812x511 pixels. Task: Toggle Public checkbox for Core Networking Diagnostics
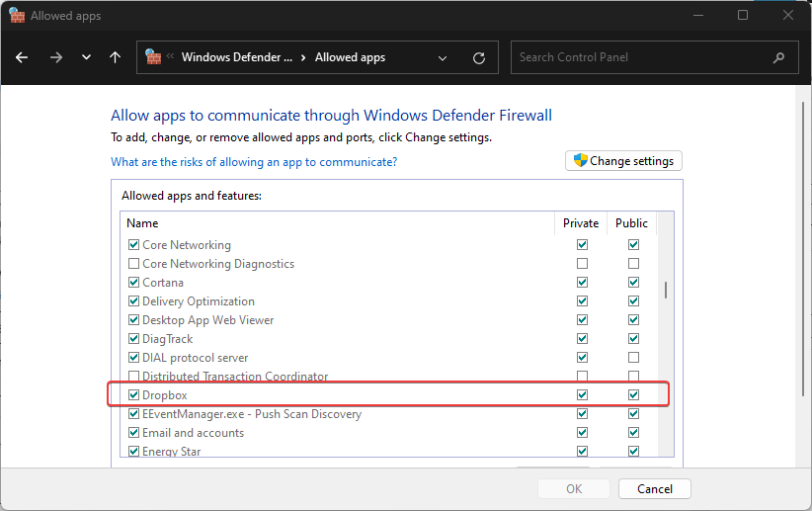[x=633, y=263]
